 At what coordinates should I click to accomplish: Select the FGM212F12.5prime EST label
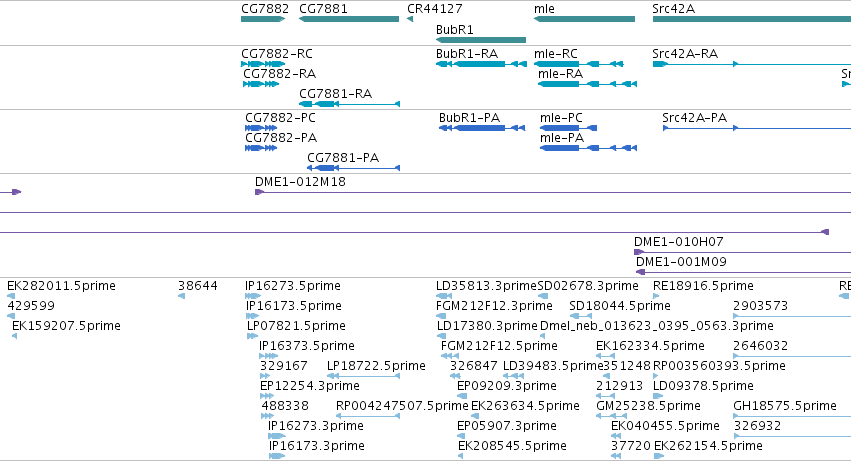point(499,346)
